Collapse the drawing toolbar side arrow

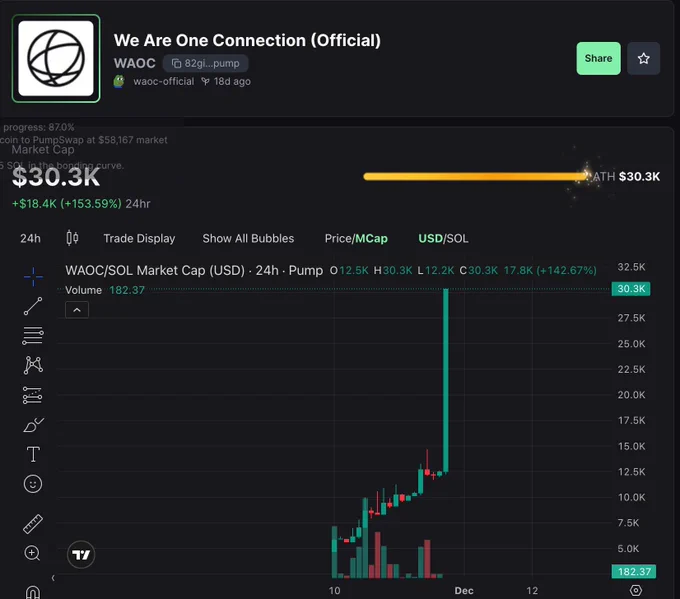pyautogui.click(x=53, y=578)
